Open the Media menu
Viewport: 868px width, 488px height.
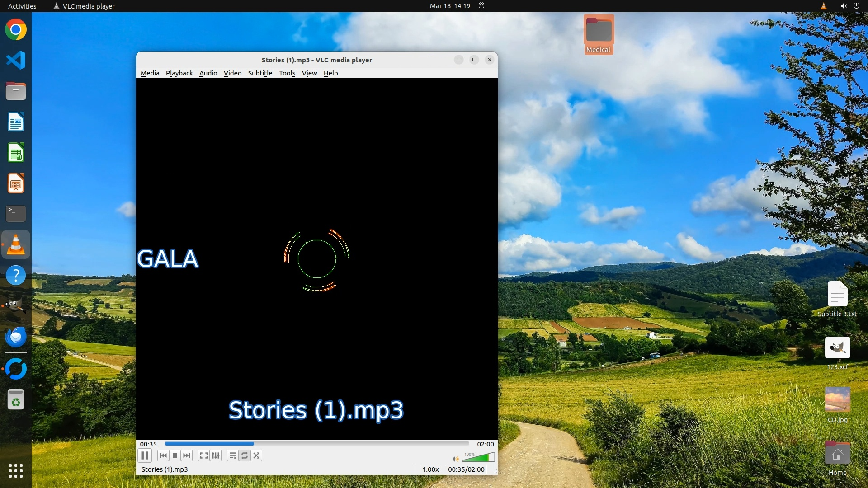pos(150,73)
